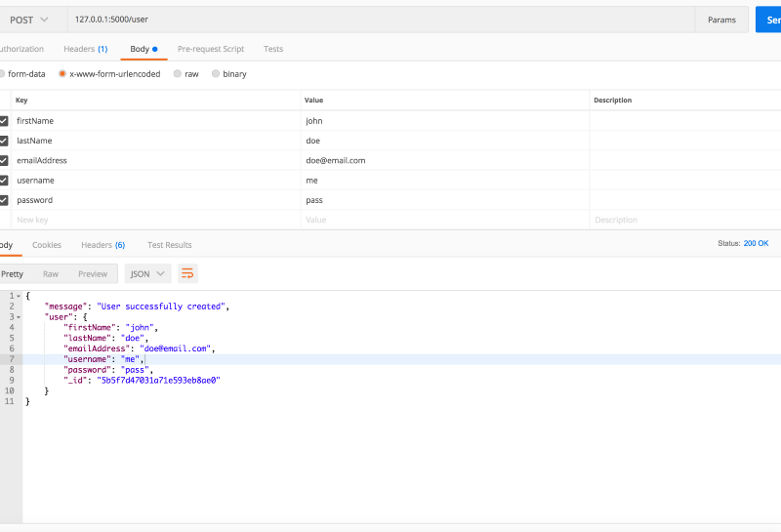781x532 pixels.
Task: Click the lastName key cell
Action: [x=155, y=141]
